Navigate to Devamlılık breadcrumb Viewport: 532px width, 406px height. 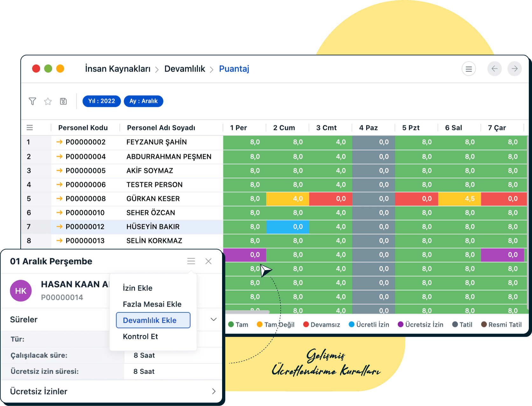click(185, 69)
